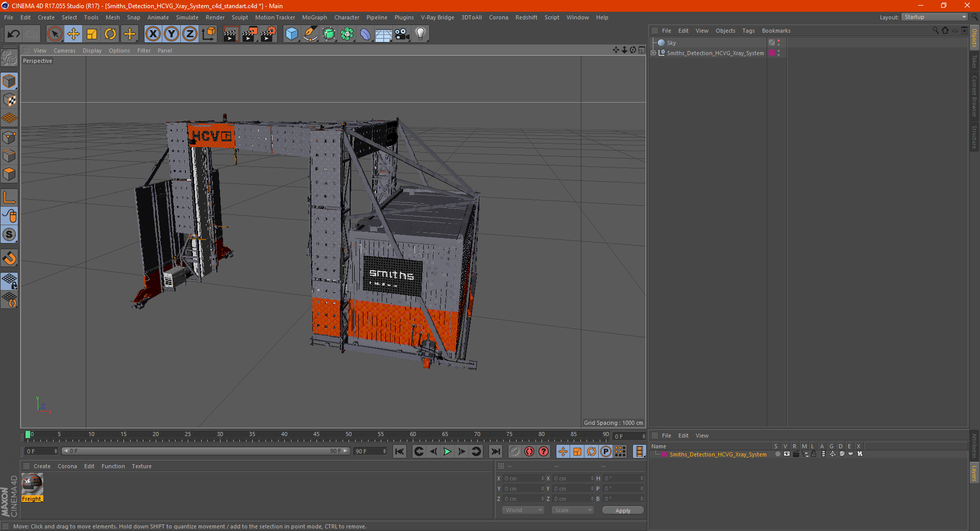Screen dimensions: 980x531
Task: Add a floor environment object
Action: coord(383,34)
